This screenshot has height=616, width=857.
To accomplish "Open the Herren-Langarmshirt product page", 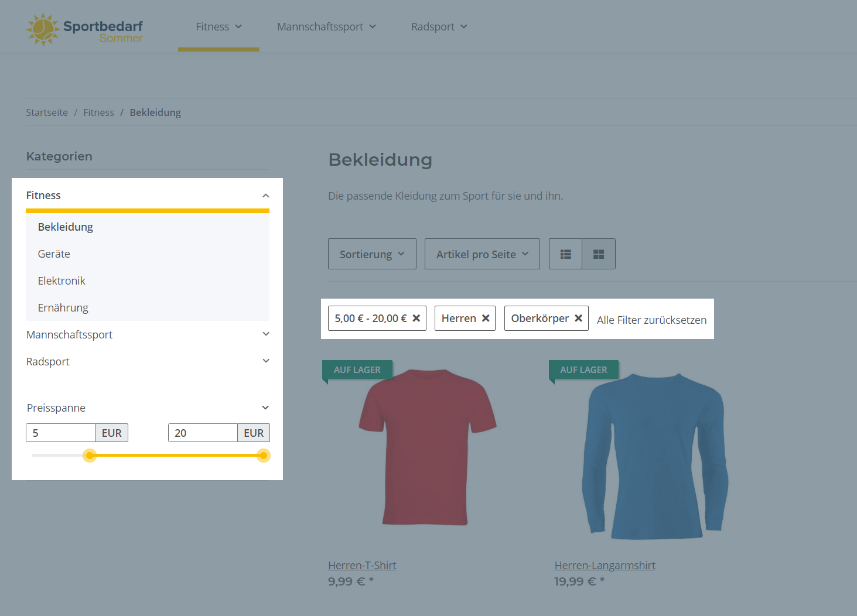I will click(605, 565).
